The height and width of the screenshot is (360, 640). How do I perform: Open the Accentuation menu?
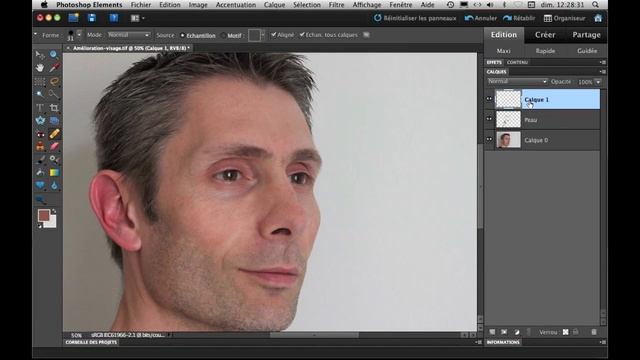point(236,5)
